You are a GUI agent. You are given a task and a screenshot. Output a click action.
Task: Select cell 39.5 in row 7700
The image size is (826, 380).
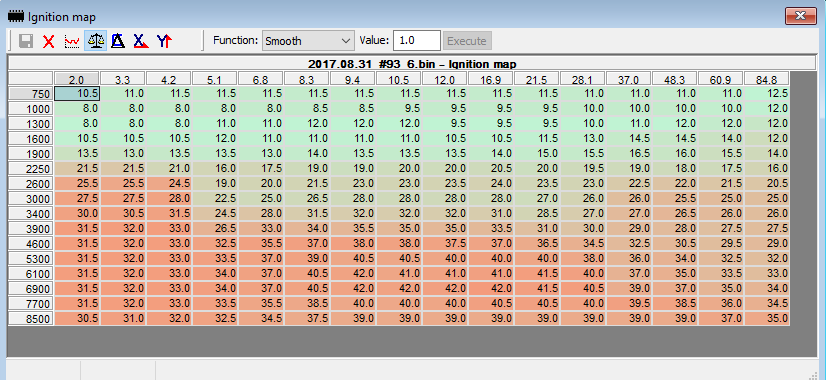(x=628, y=304)
